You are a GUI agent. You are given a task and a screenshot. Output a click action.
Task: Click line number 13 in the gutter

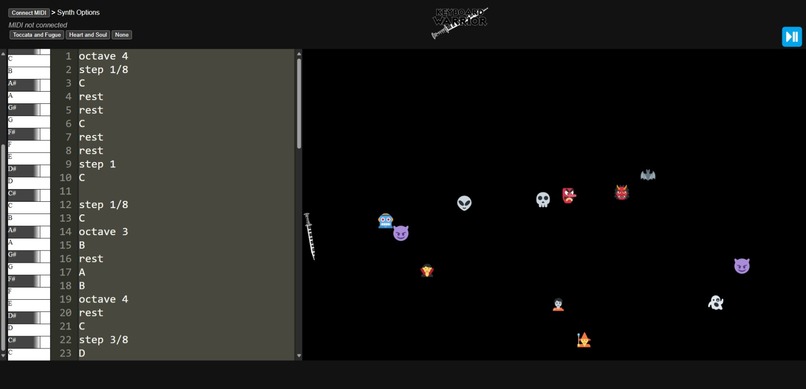65,218
